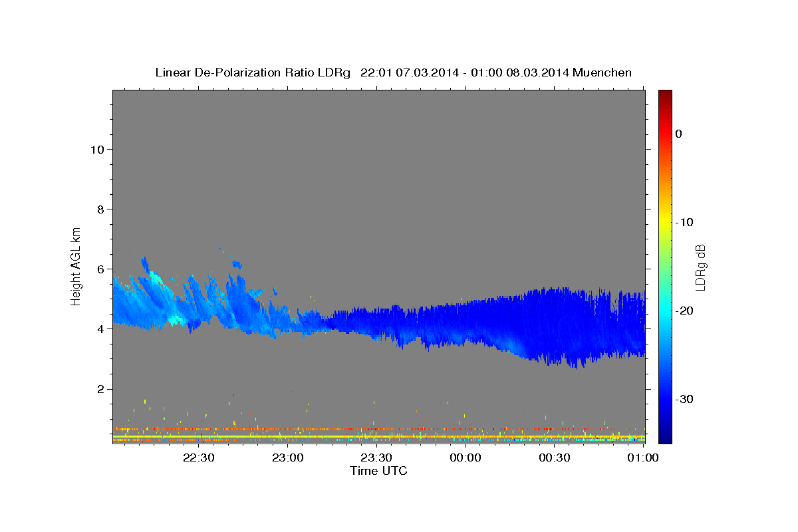
Task: Click the 01:00 time tick label
Action: pyautogui.click(x=643, y=458)
